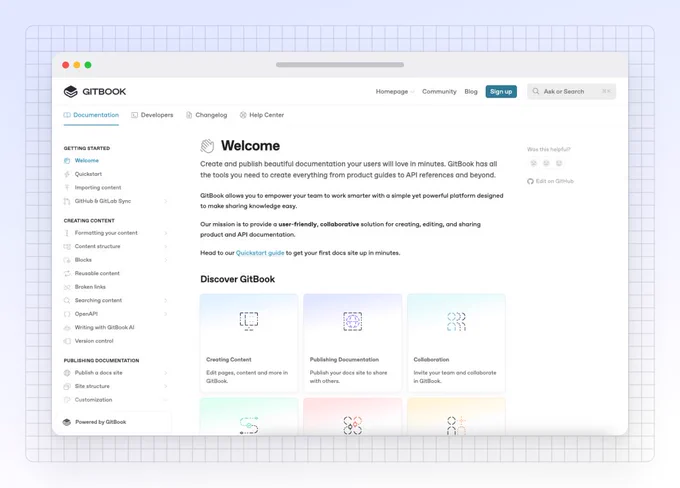680x488 pixels.
Task: Expand Publish a docs site chevron
Action: 166,373
